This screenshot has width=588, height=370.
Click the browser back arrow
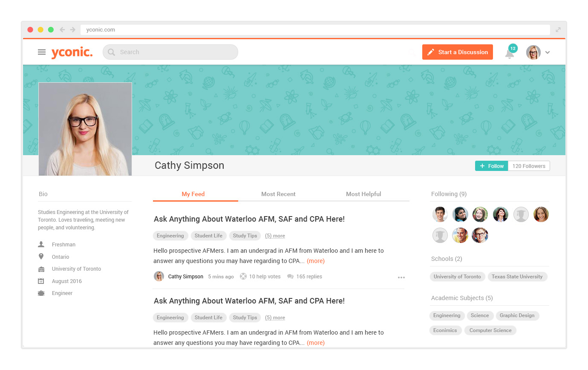(62, 30)
